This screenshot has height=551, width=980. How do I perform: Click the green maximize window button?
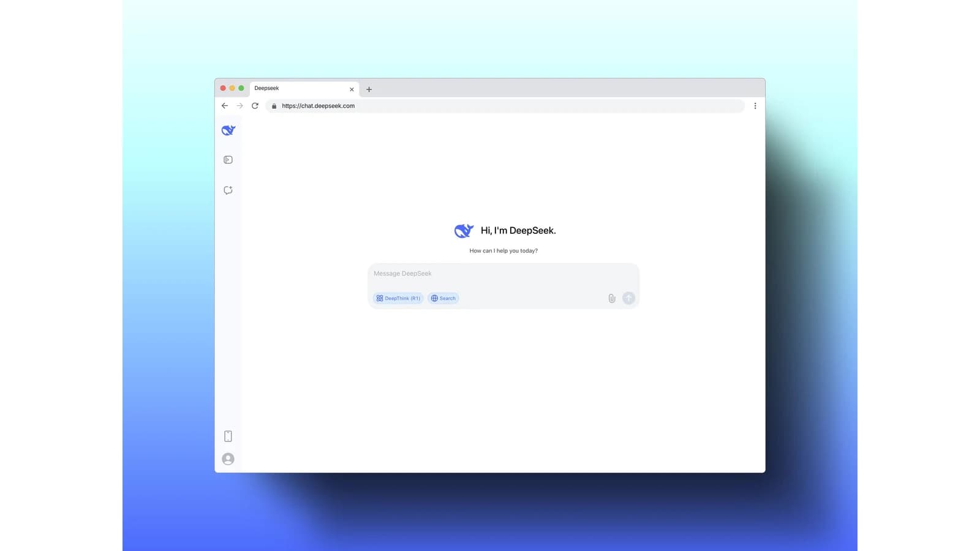click(x=241, y=88)
